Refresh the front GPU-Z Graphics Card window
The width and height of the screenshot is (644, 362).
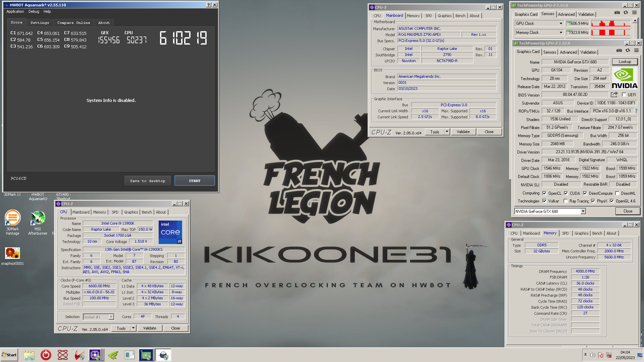628,51
